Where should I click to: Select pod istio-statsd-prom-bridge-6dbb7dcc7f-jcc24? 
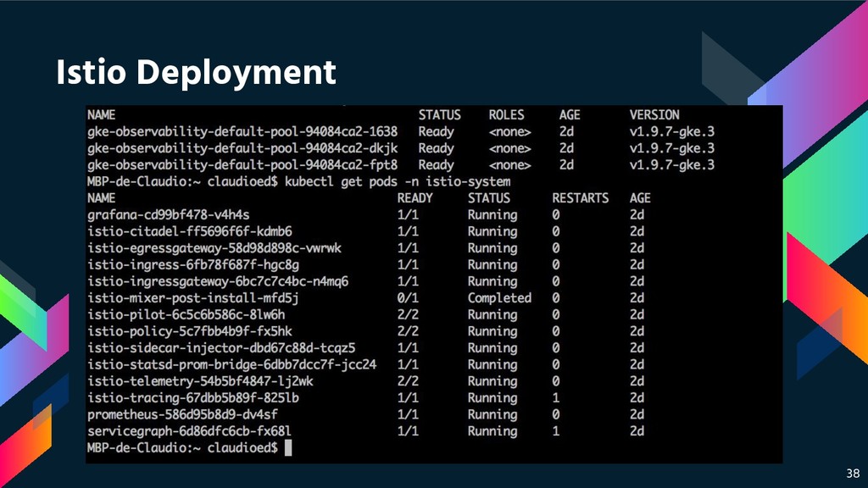point(232,364)
